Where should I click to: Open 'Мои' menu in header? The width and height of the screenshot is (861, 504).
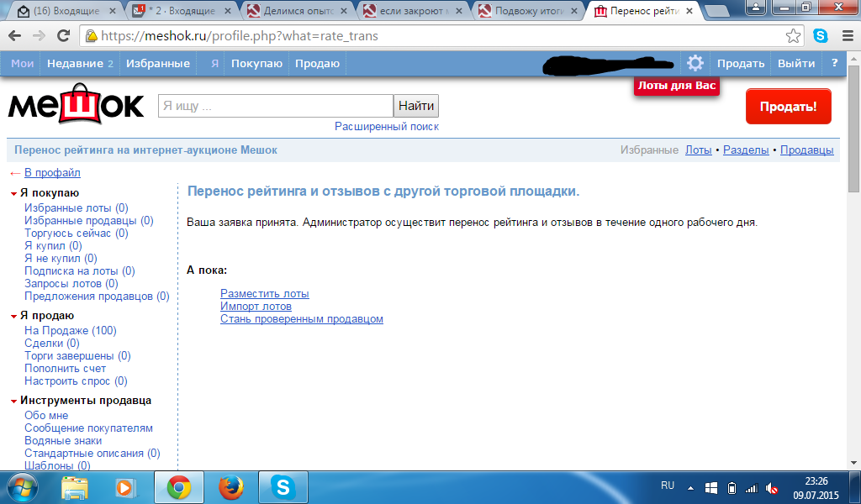click(23, 63)
